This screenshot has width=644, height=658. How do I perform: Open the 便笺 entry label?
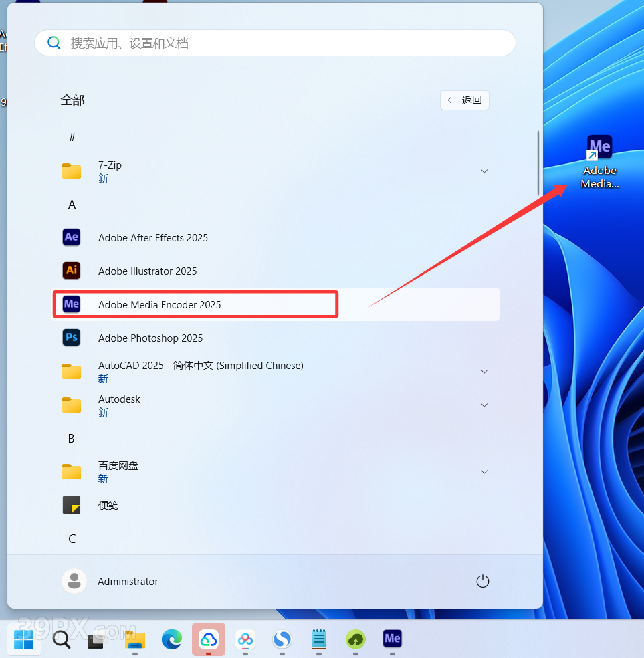point(108,506)
